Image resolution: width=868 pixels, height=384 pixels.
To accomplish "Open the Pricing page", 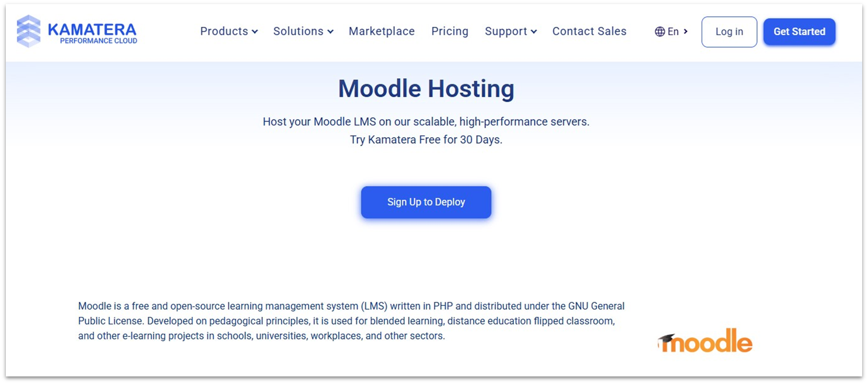I will point(450,32).
